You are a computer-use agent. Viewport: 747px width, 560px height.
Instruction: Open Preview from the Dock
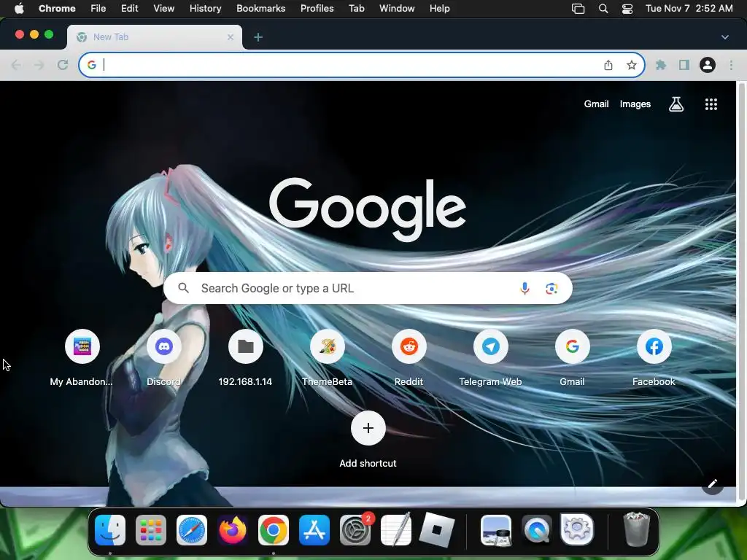coord(496,530)
